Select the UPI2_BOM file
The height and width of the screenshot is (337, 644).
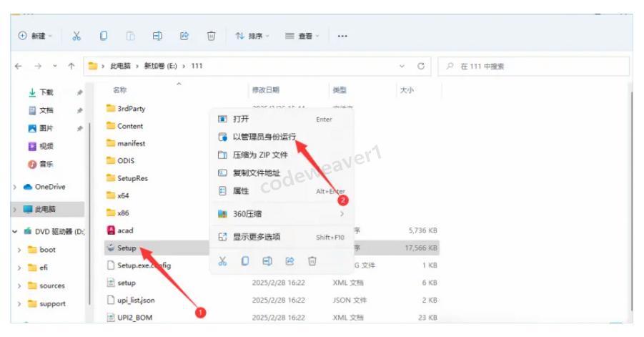(x=129, y=317)
